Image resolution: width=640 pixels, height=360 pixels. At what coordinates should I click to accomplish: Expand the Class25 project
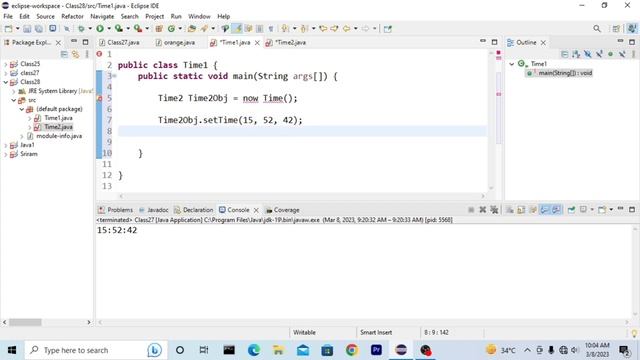click(6, 64)
